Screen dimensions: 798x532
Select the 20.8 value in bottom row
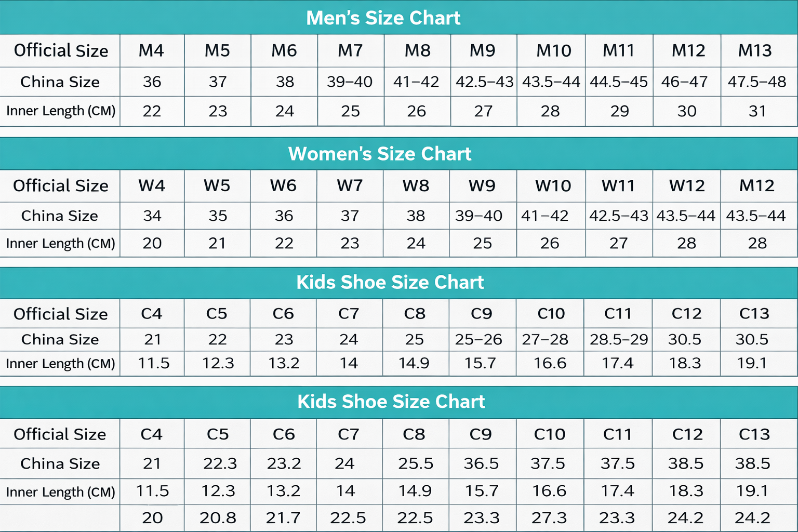(218, 518)
